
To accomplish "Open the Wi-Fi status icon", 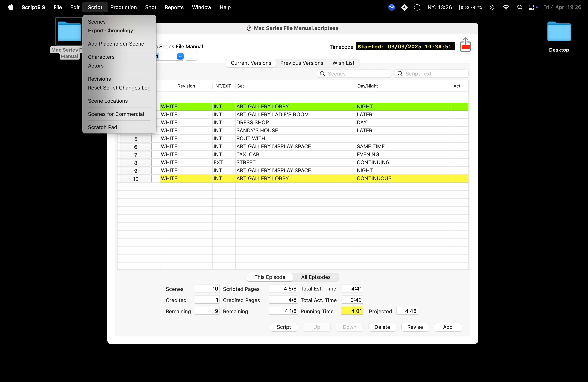I will click(x=506, y=7).
